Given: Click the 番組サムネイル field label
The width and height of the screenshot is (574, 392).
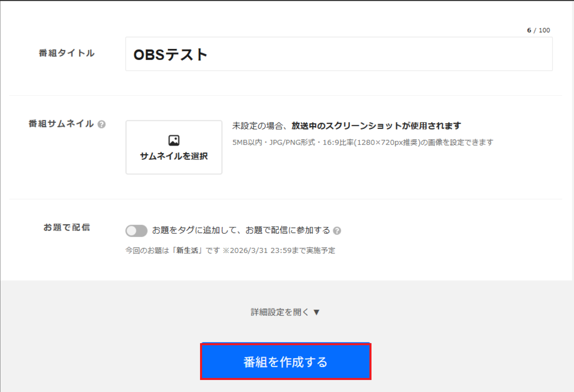Looking at the screenshot, I should click(61, 124).
